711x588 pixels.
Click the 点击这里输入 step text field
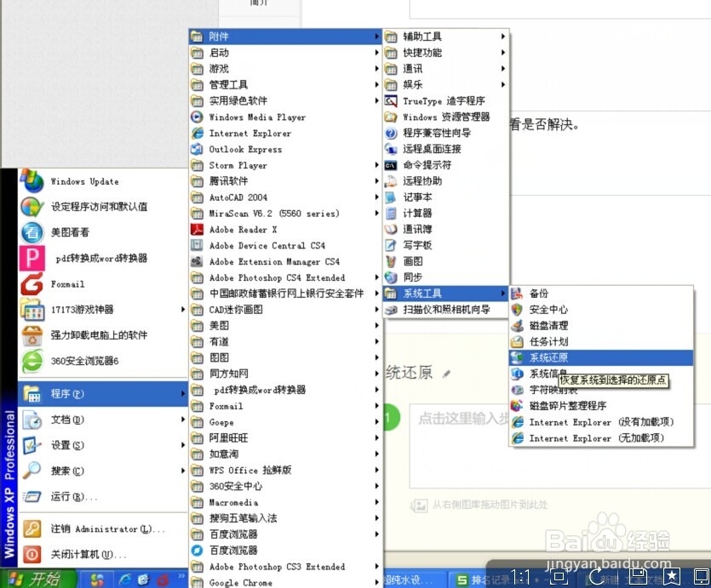tap(560, 446)
